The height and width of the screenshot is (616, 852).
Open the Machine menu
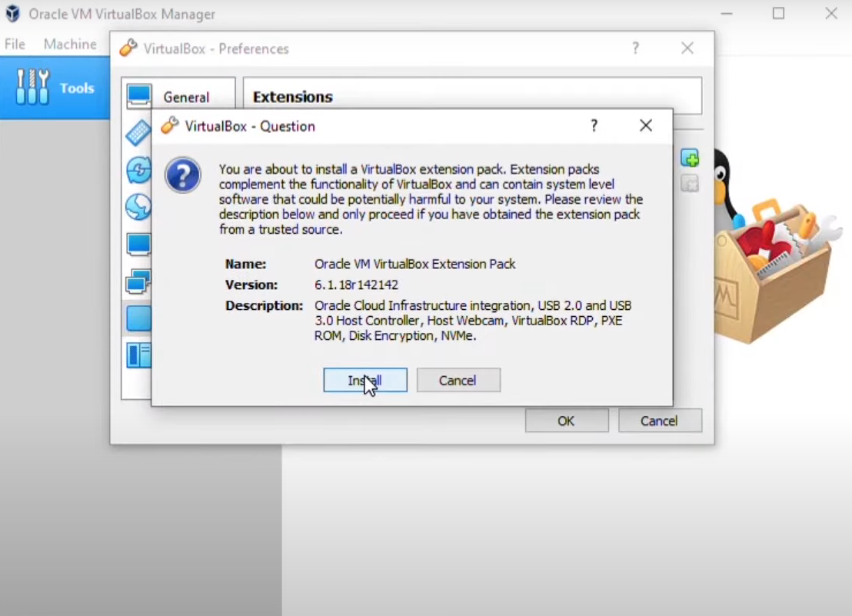coord(70,44)
